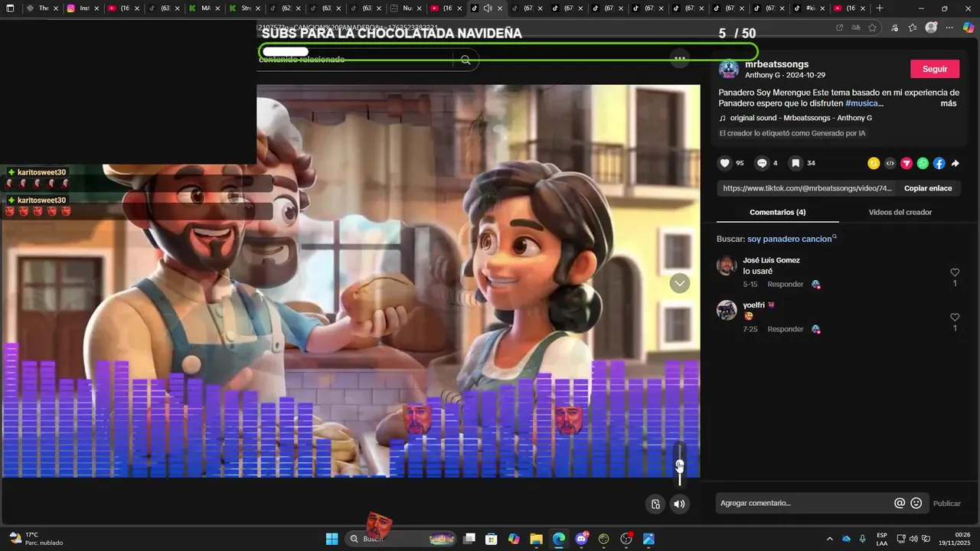
Task: Like the video with the heart icon
Action: (724, 163)
